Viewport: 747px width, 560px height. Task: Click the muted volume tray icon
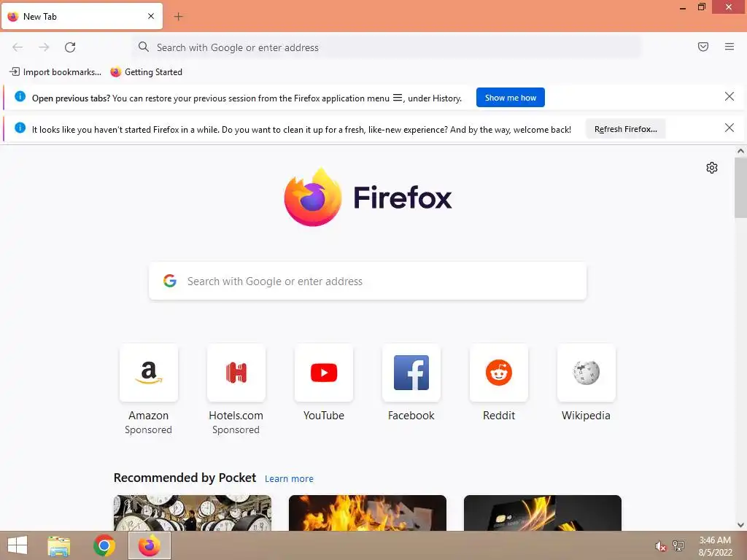(x=660, y=546)
